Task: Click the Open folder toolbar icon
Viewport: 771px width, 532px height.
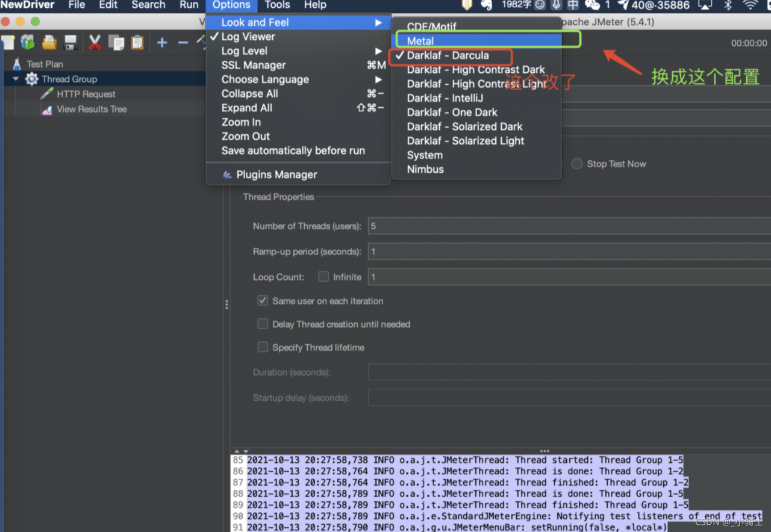Action: click(49, 42)
